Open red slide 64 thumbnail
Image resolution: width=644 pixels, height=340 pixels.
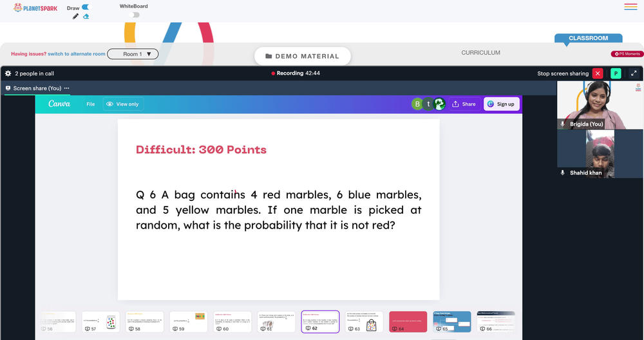pos(408,321)
